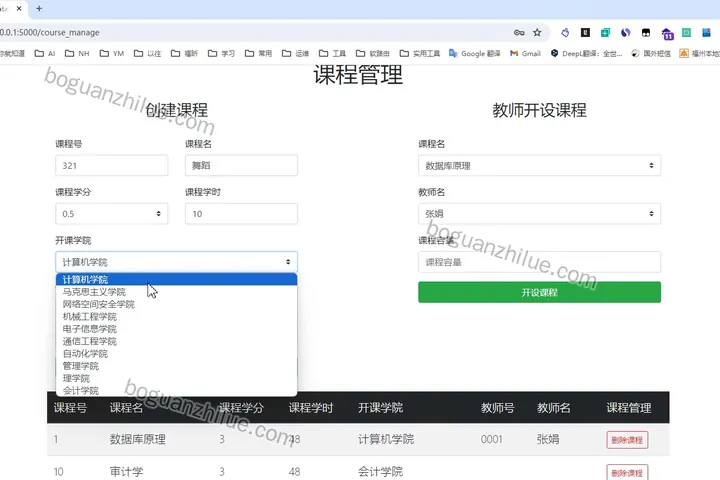Viewport: 720px width, 480px height.
Task: Open the 常用 bookmarks folder
Action: tap(259, 53)
